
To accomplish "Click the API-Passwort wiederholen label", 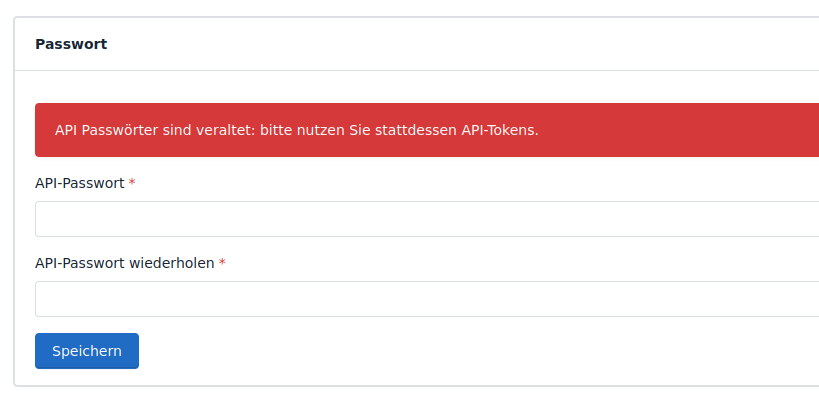I will point(125,263).
